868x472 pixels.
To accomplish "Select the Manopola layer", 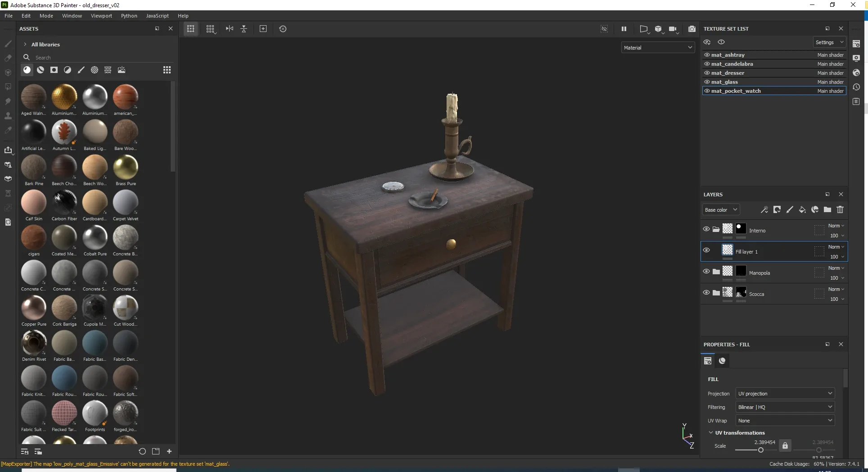I will tap(774, 272).
